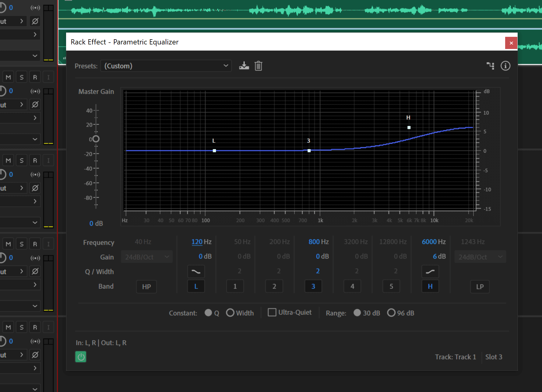Click the 3200 Hz band 4 frequency
The width and height of the screenshot is (542, 392).
[356, 242]
